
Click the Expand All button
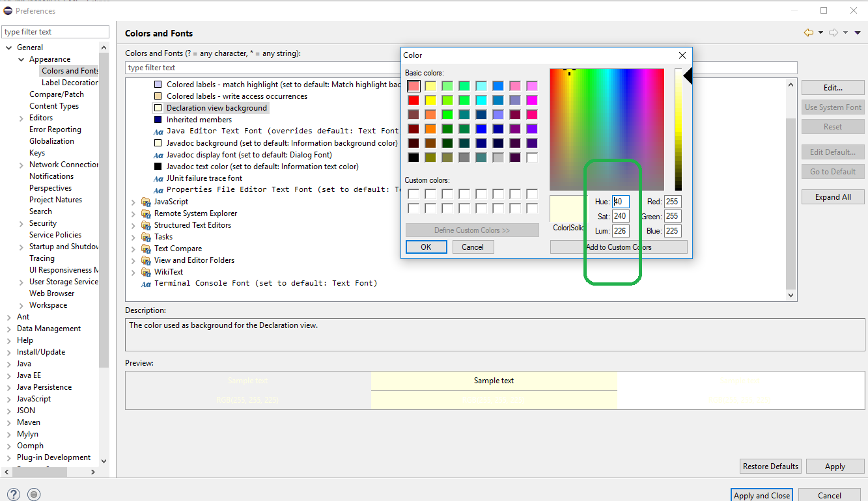[833, 197]
